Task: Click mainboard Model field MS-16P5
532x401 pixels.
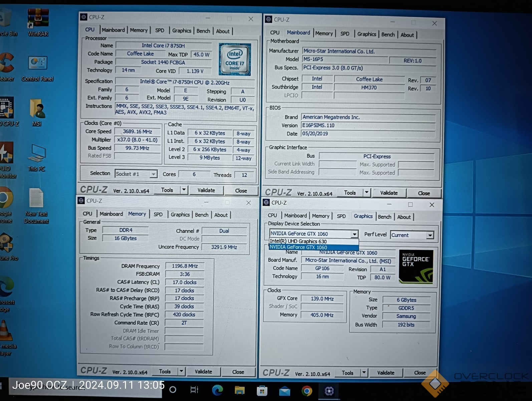Action: (345, 59)
